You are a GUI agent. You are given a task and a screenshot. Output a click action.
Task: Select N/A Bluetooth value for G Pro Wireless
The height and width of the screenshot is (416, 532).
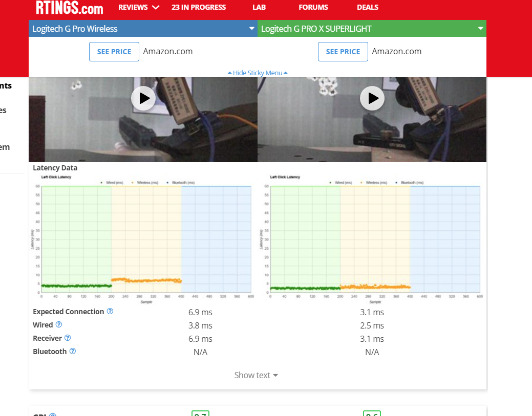point(200,352)
